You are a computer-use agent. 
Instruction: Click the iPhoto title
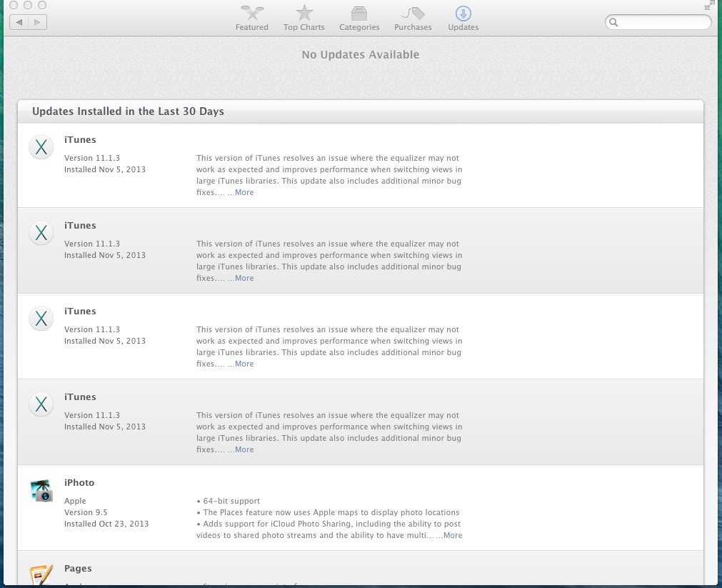pyautogui.click(x=79, y=482)
